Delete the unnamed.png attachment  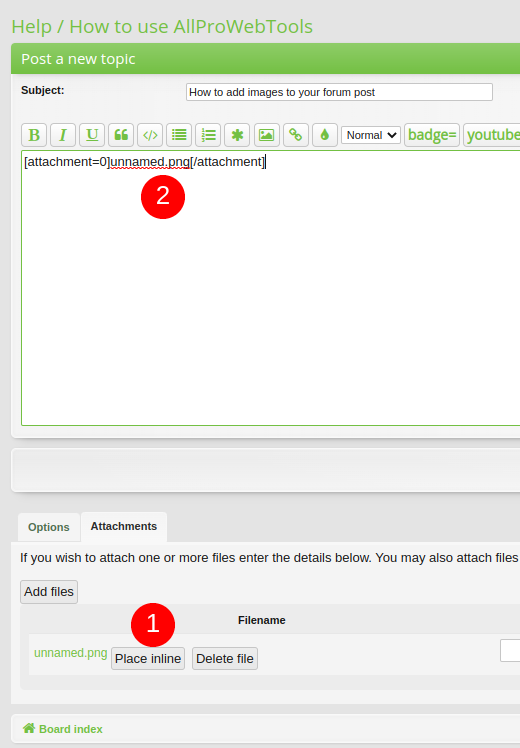[x=225, y=659]
